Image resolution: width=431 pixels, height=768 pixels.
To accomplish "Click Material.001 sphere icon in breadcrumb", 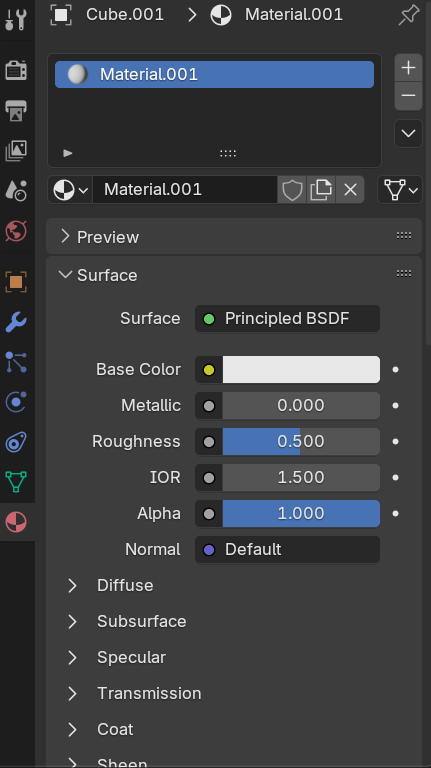I will (x=221, y=15).
